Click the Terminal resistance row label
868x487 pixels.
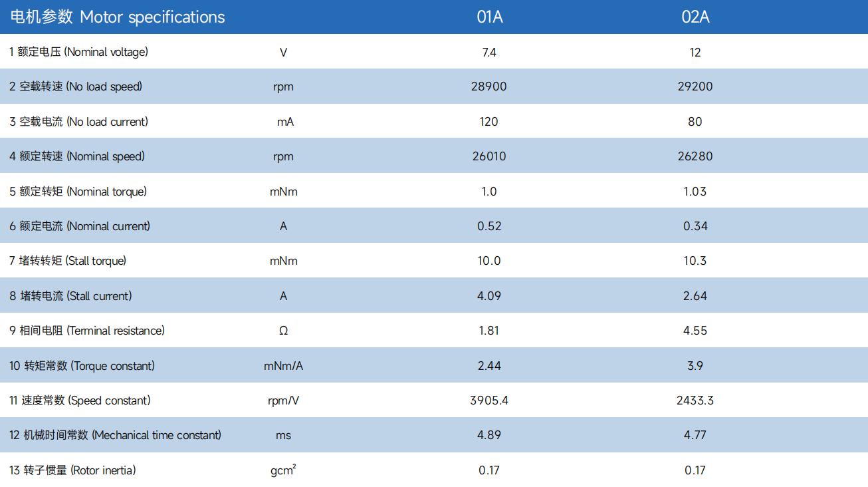coord(87,331)
